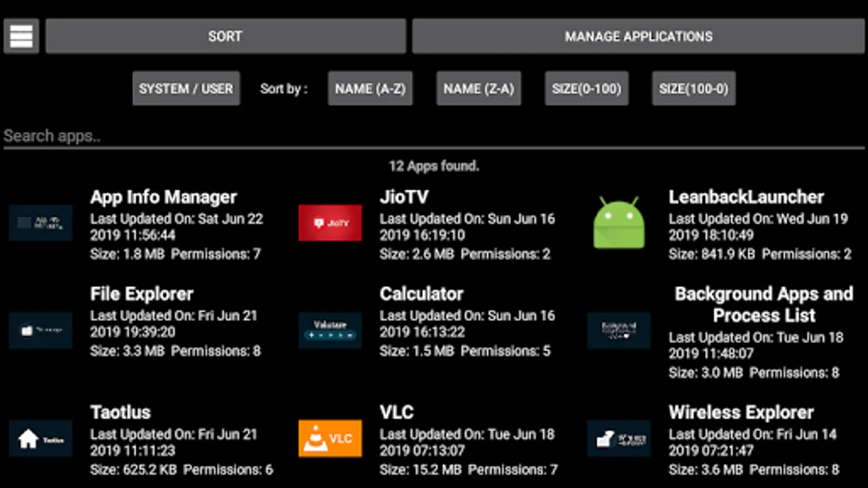Open the hamburger menu icon
This screenshot has width=868, height=488.
[21, 36]
